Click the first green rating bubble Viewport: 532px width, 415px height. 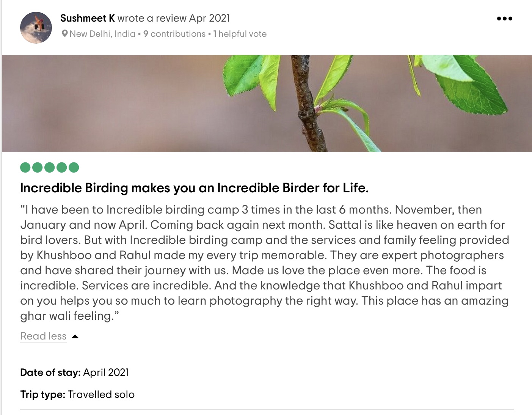(25, 167)
